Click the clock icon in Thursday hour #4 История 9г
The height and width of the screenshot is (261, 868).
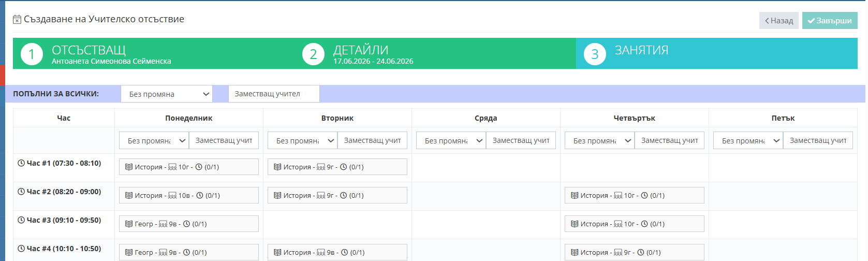coord(640,252)
